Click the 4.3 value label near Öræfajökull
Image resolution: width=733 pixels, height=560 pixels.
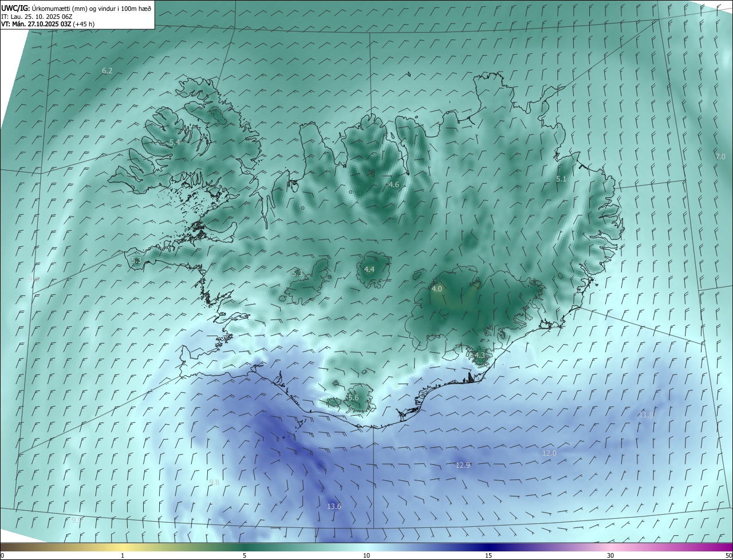coord(479,355)
